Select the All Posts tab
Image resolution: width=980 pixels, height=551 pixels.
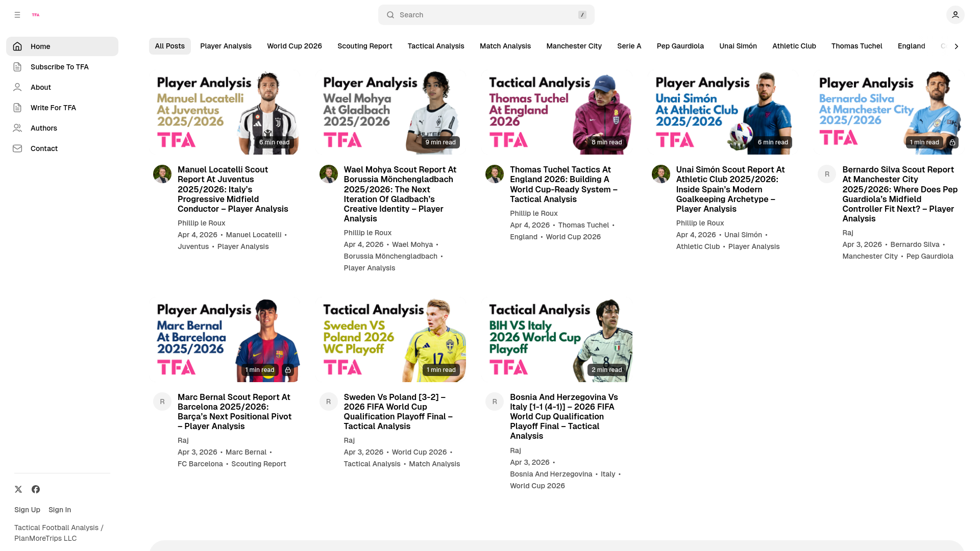[x=170, y=46]
